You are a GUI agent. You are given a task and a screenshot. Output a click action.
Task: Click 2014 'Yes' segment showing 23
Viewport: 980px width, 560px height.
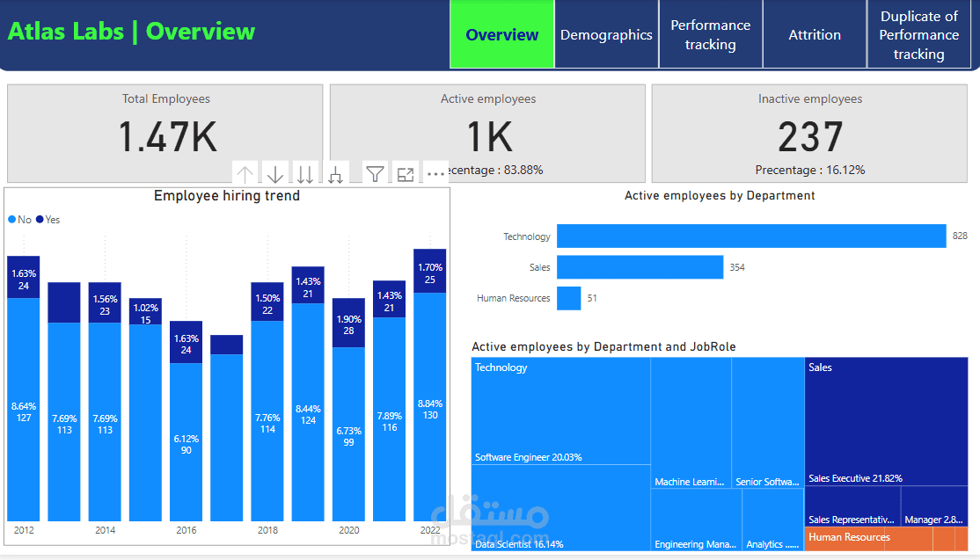tap(105, 302)
